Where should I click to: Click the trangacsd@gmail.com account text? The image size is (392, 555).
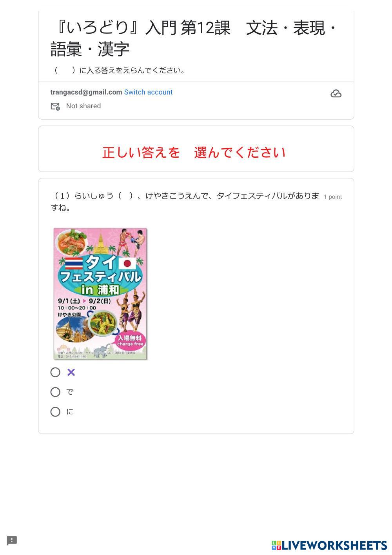click(86, 92)
